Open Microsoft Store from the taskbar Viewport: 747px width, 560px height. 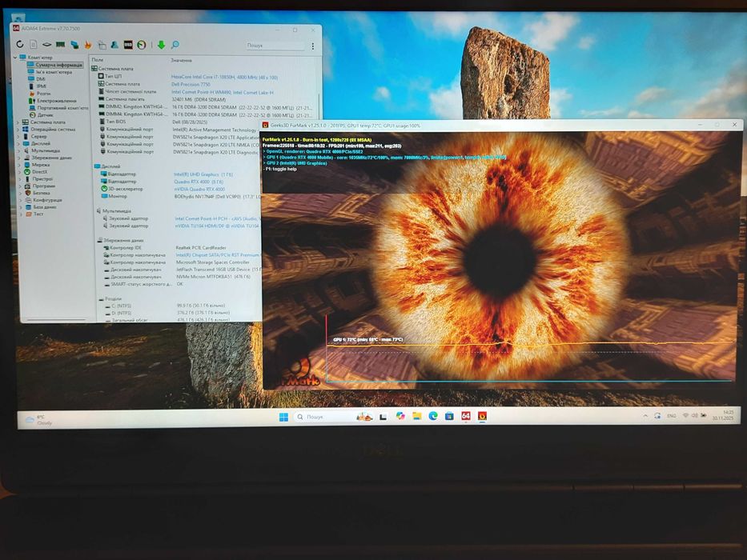[x=449, y=416]
